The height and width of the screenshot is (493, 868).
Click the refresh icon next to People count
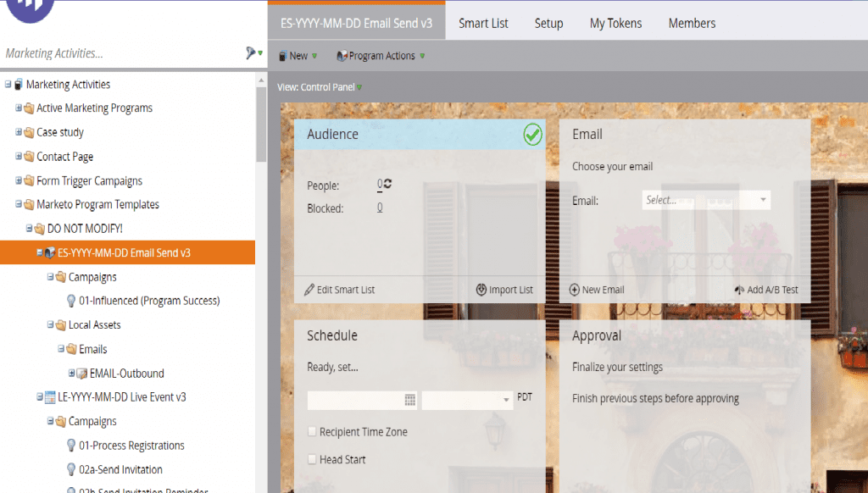coord(387,183)
